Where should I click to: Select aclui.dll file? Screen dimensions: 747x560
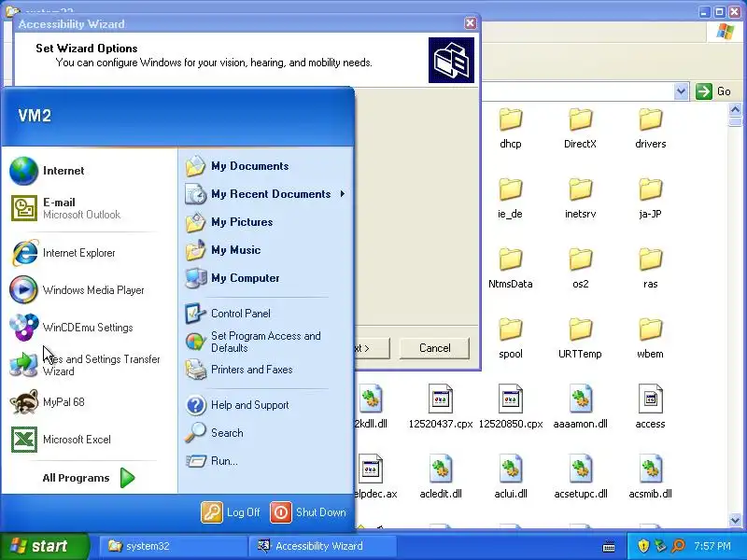pos(511,476)
